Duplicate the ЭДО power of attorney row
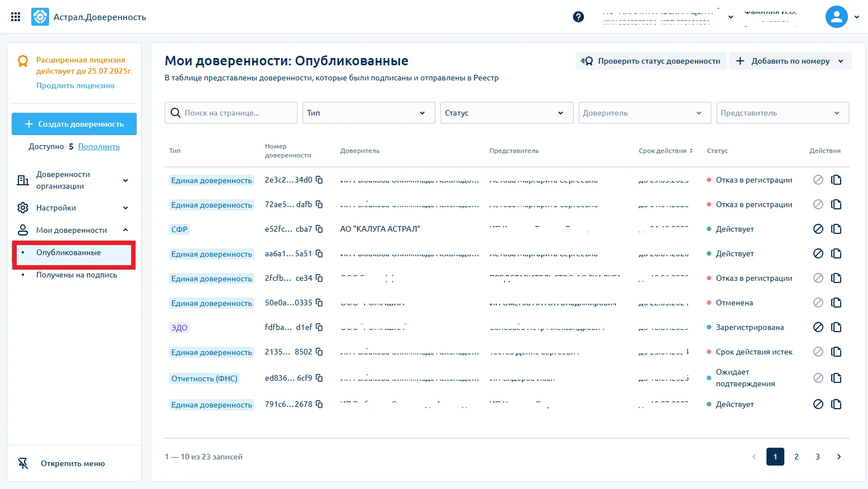The height and width of the screenshot is (489, 868). tap(836, 327)
